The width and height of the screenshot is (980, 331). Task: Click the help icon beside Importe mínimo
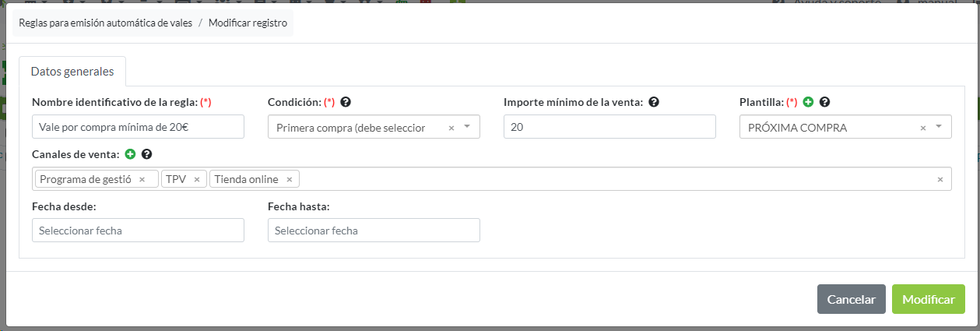coord(654,102)
